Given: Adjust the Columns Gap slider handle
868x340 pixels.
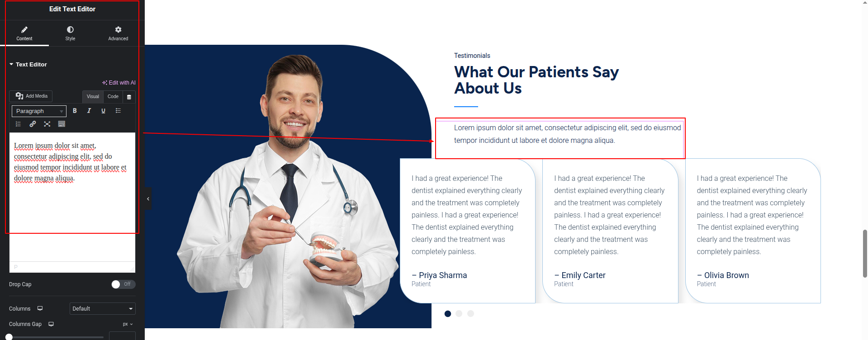Looking at the screenshot, I should point(9,337).
